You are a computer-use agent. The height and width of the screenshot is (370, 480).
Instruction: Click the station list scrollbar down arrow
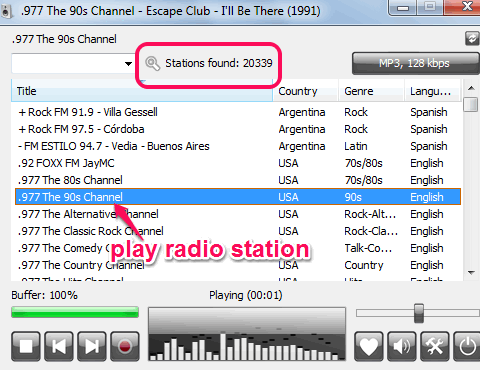pos(471,273)
